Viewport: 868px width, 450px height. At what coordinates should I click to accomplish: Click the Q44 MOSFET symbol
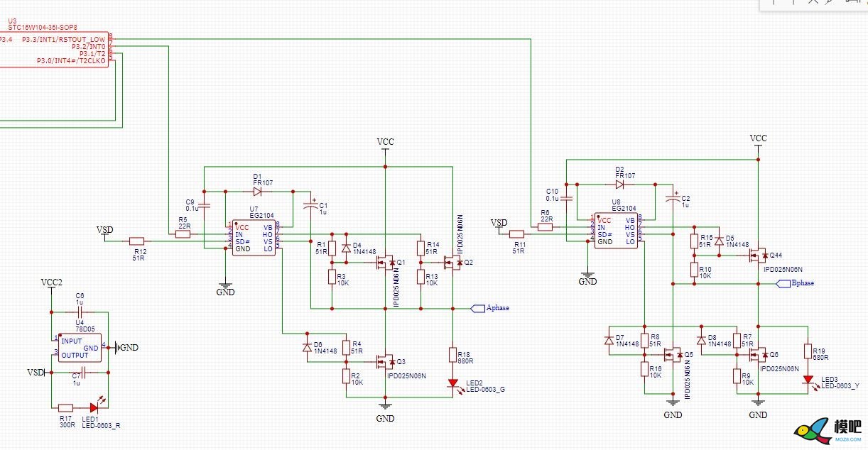pos(759,256)
